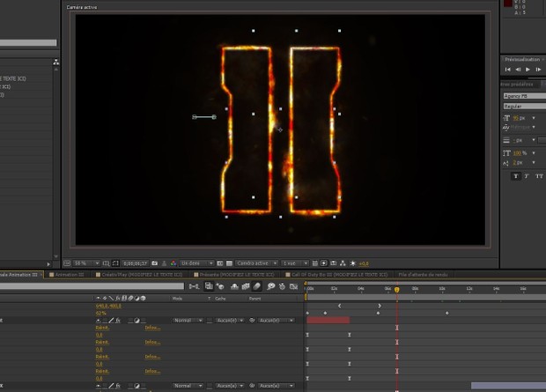This screenshot has width=546, height=392.
Task: Hide shy layers with timeline shy icon
Action: tap(235, 286)
